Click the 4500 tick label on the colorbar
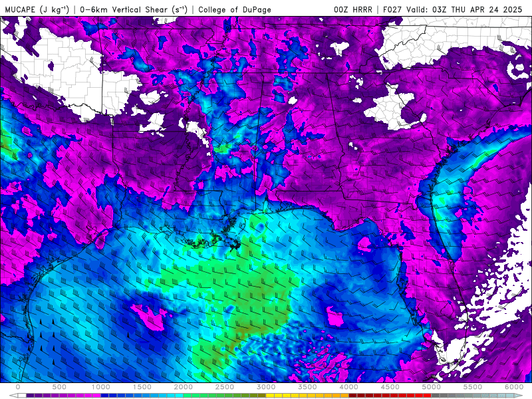This screenshot has width=532, height=399. 390,387
